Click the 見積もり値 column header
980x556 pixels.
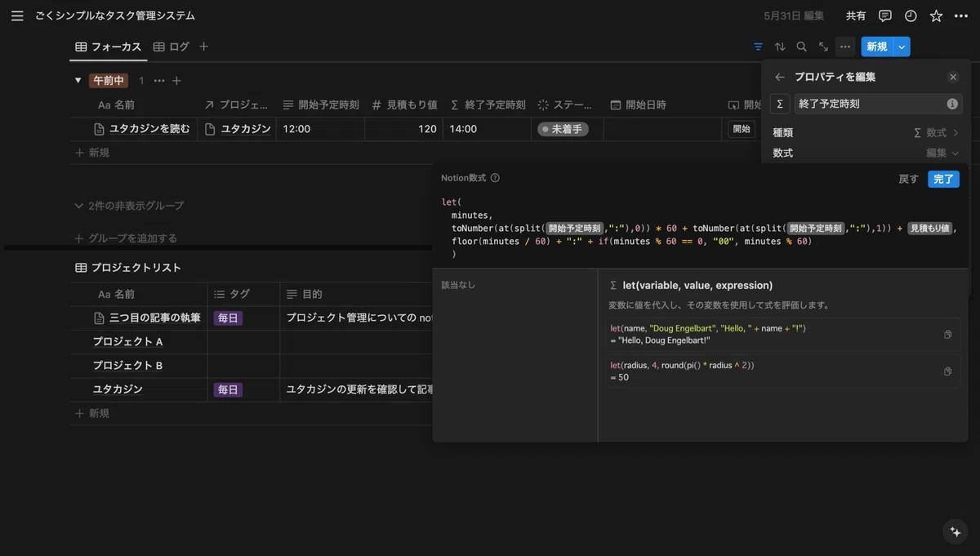[x=403, y=105]
